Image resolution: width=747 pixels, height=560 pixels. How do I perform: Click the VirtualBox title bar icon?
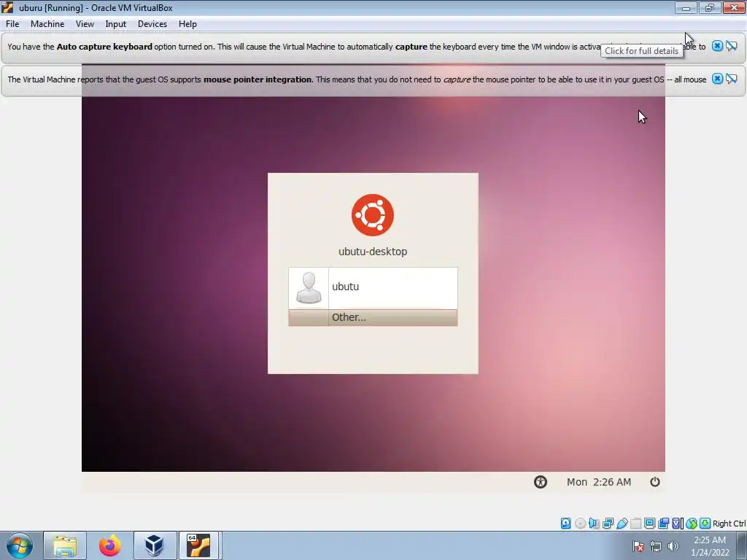coord(7,7)
